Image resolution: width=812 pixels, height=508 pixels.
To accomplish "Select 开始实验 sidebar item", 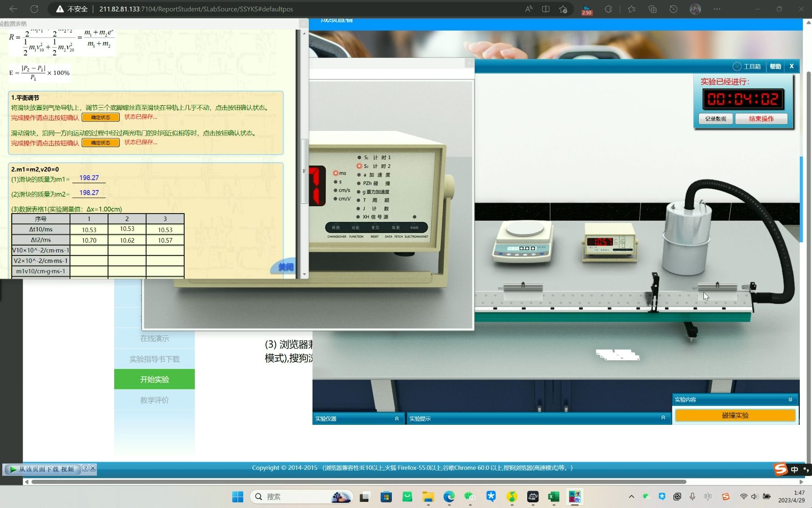I will [x=155, y=379].
